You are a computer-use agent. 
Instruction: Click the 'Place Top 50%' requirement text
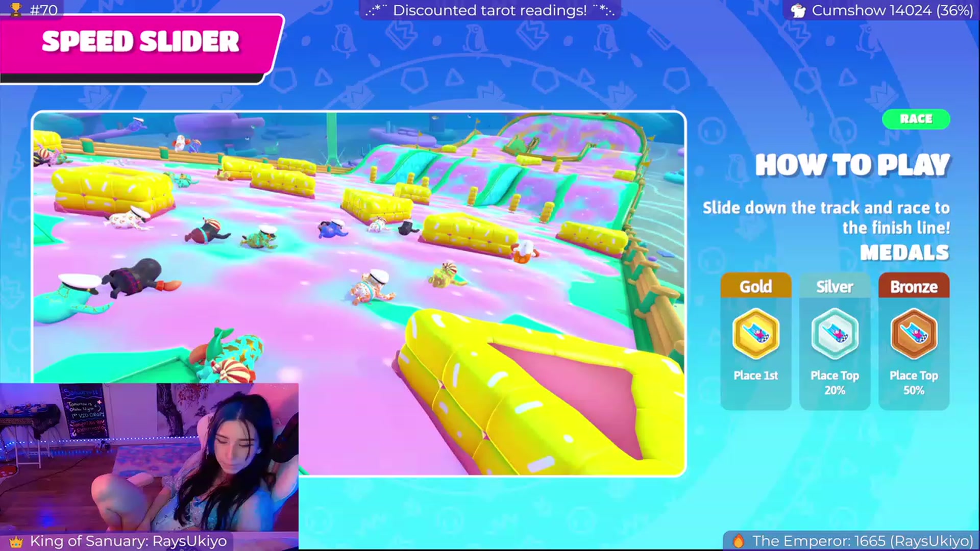[x=914, y=383]
